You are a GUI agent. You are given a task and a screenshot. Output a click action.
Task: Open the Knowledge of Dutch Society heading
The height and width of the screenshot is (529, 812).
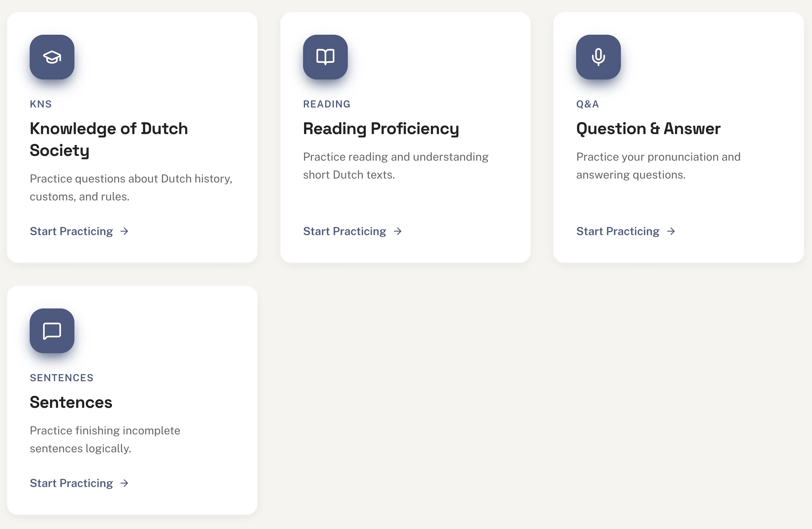109,139
